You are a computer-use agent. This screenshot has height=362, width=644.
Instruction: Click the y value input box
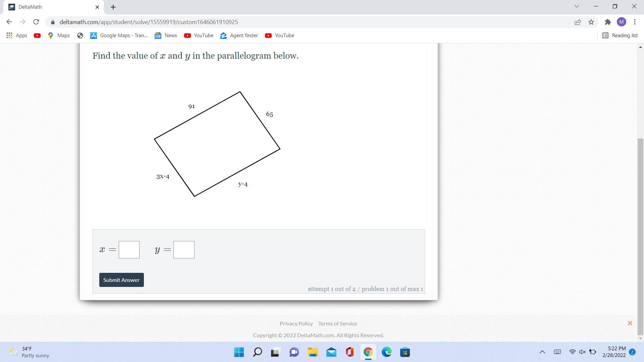pyautogui.click(x=184, y=250)
